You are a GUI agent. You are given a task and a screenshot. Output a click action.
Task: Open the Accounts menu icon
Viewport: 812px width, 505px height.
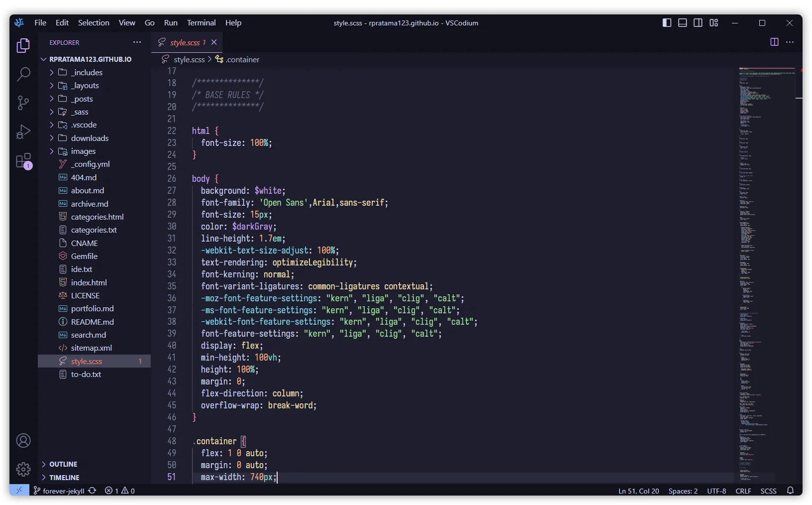(x=23, y=441)
